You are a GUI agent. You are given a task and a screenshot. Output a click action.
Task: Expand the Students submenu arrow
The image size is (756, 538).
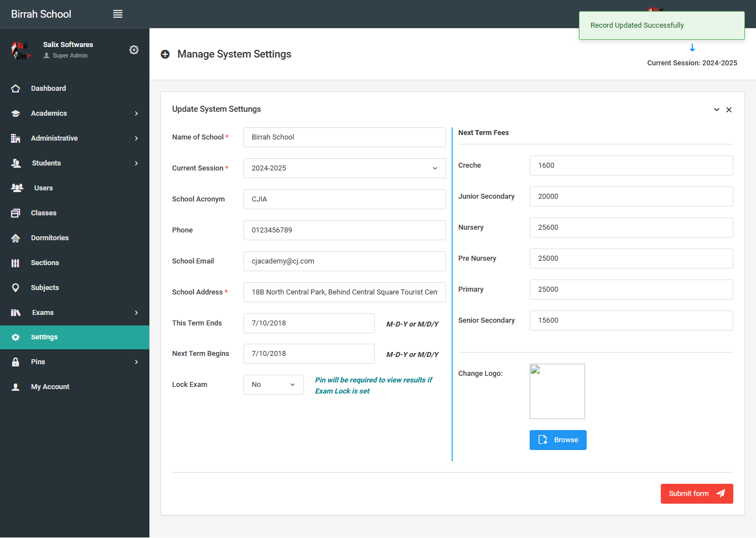coord(136,163)
